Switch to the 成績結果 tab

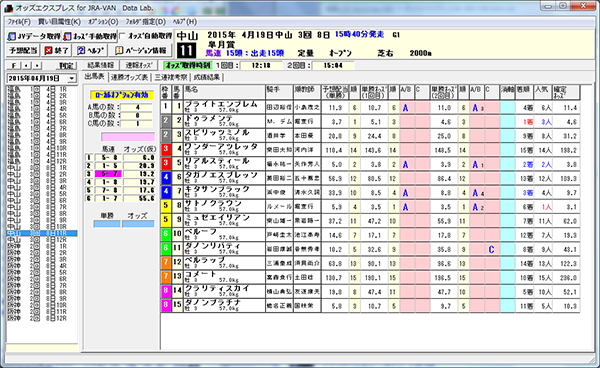[x=207, y=77]
